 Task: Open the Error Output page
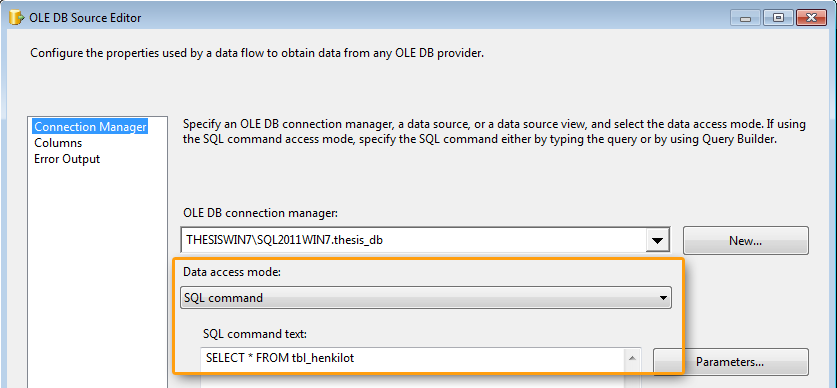(x=67, y=159)
